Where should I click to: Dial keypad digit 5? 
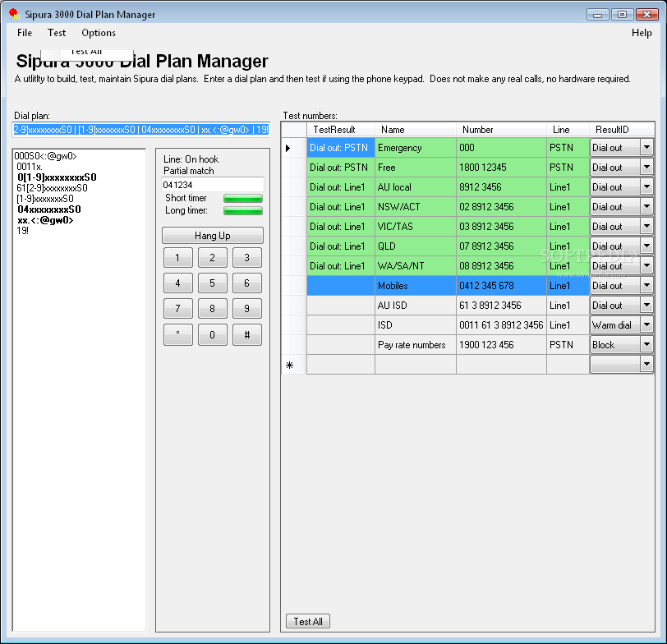coord(212,283)
